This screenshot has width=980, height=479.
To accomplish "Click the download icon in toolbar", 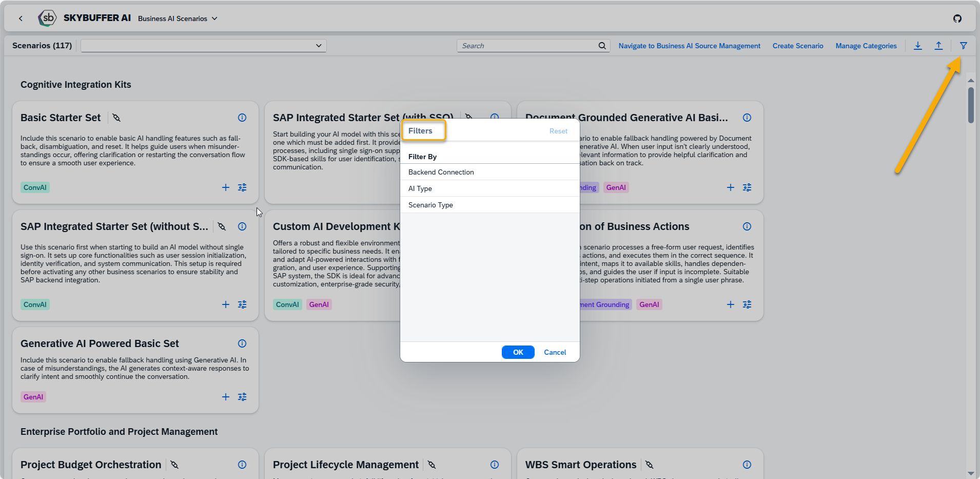I will (x=918, y=46).
